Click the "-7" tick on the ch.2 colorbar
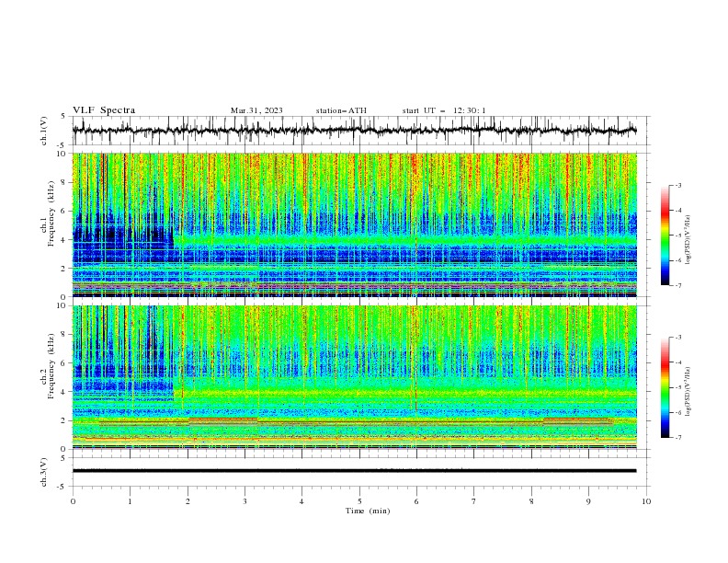The width and height of the screenshot is (728, 563). click(x=677, y=437)
